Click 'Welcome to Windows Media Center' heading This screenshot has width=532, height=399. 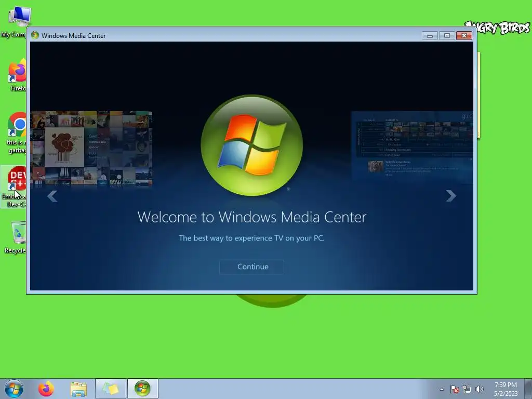(x=252, y=217)
